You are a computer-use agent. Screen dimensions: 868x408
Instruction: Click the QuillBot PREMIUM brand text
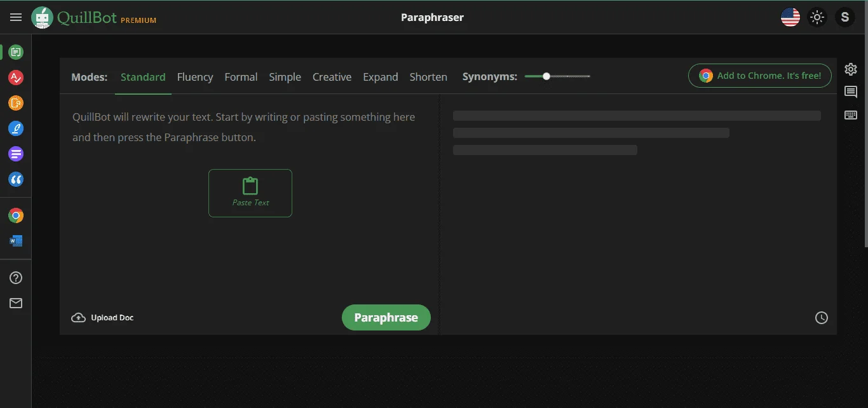pyautogui.click(x=106, y=18)
